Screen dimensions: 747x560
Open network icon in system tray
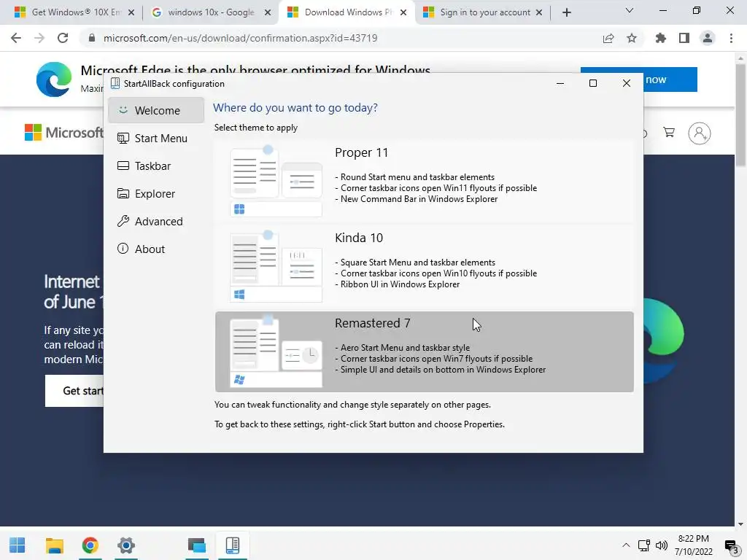point(644,545)
